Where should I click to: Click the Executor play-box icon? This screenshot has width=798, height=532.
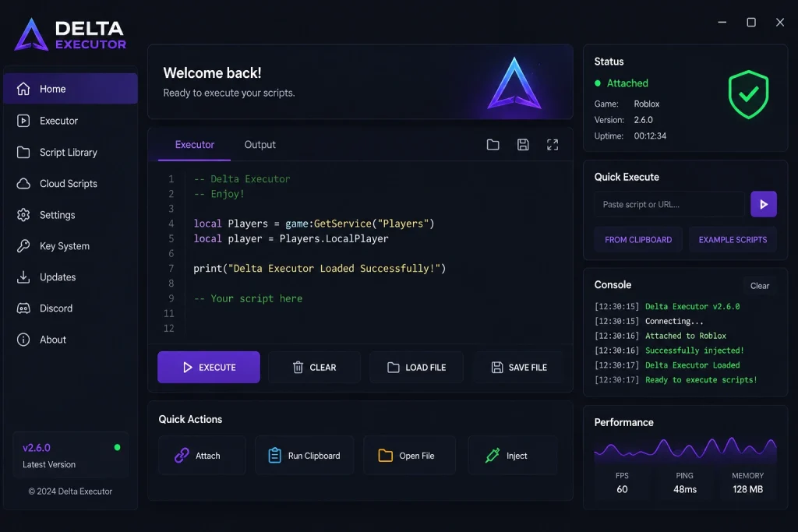23,121
